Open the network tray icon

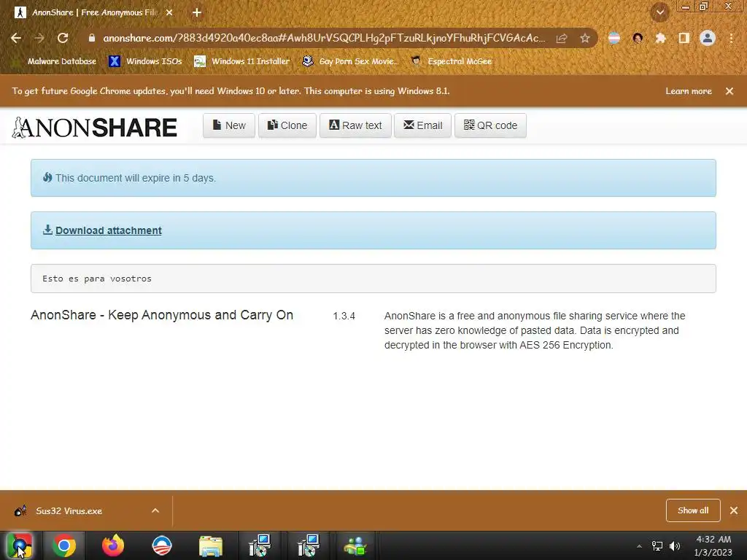click(657, 546)
